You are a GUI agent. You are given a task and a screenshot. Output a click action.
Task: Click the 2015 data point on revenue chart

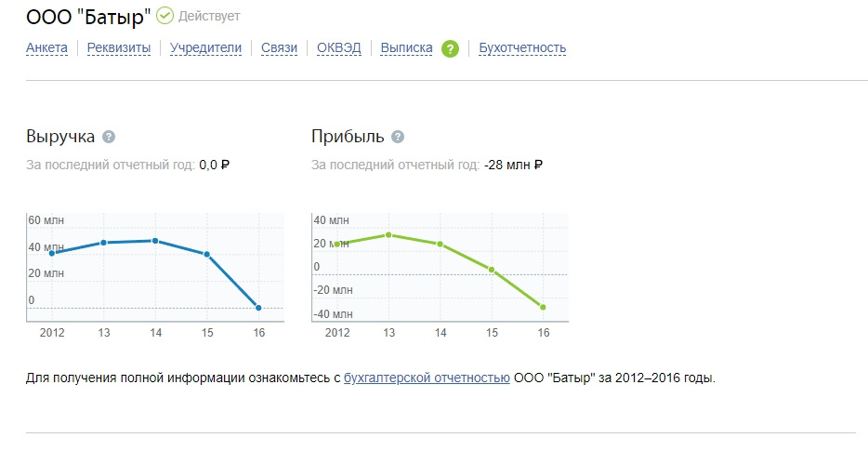point(207,254)
